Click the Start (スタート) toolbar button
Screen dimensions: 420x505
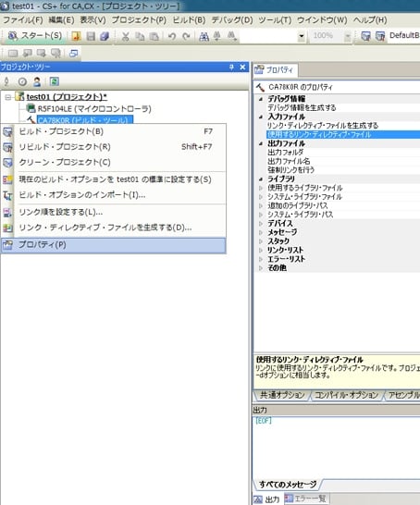[35, 36]
